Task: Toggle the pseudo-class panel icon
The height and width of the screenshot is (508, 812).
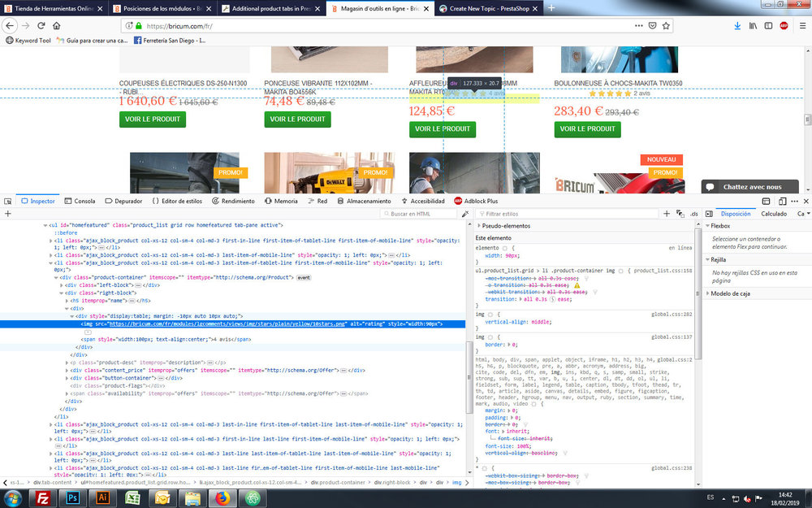Action: (x=679, y=214)
